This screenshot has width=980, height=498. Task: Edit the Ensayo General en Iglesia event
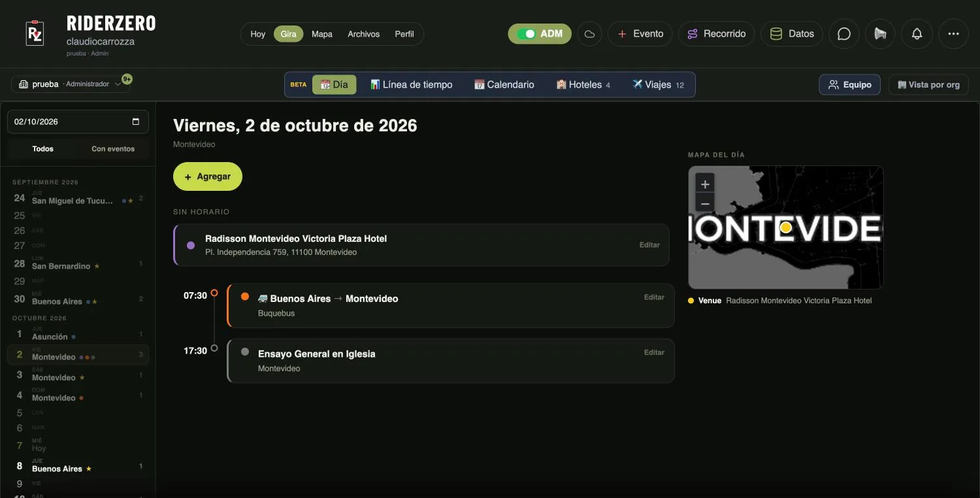[654, 352]
